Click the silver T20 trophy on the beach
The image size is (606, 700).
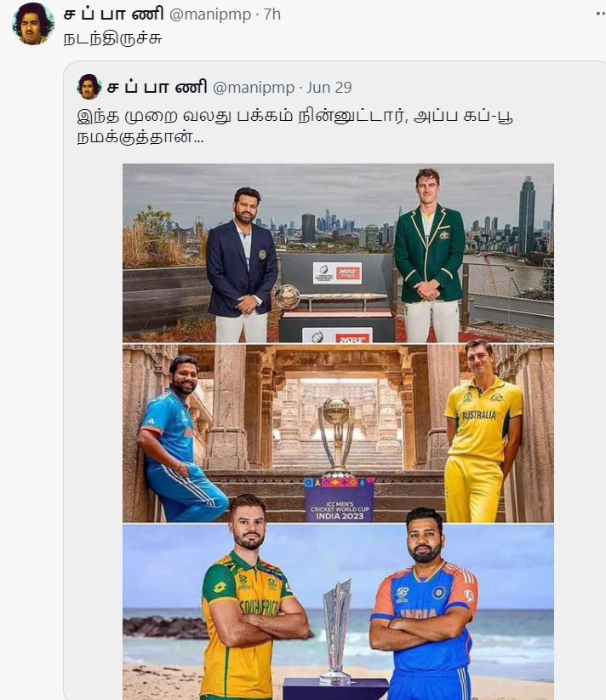pyautogui.click(x=336, y=632)
